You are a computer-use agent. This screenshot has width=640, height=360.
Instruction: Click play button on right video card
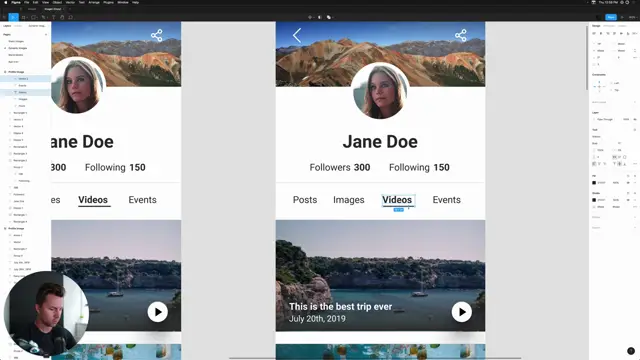462,312
